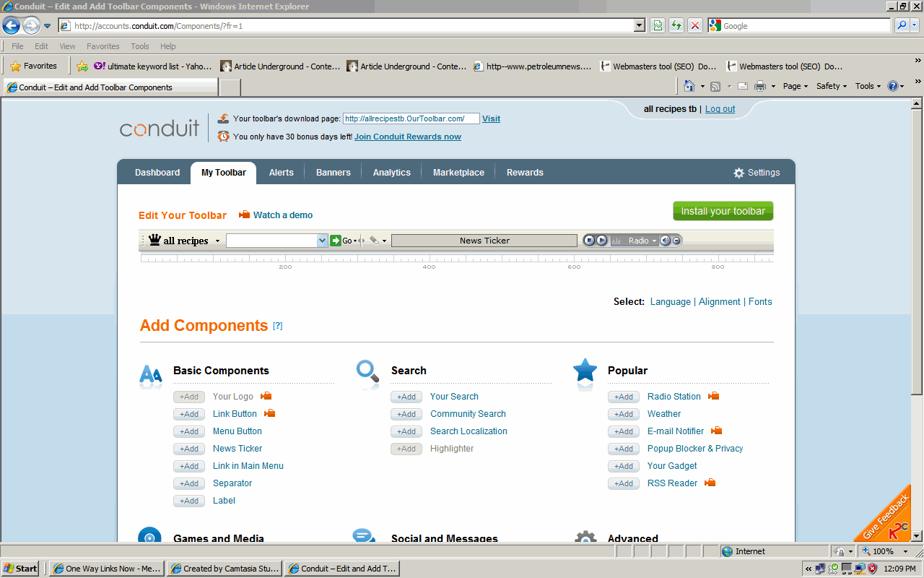The height and width of the screenshot is (578, 924).
Task: Refresh the page with the green arrows icon
Action: (x=676, y=26)
